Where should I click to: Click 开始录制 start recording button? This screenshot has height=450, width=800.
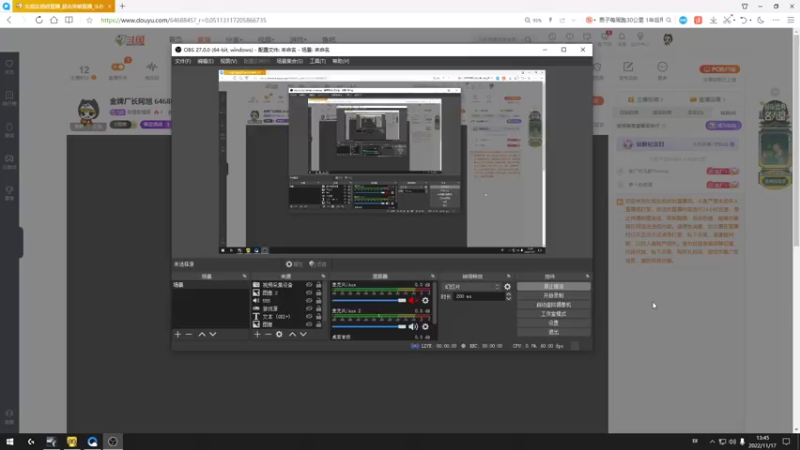(x=554, y=295)
